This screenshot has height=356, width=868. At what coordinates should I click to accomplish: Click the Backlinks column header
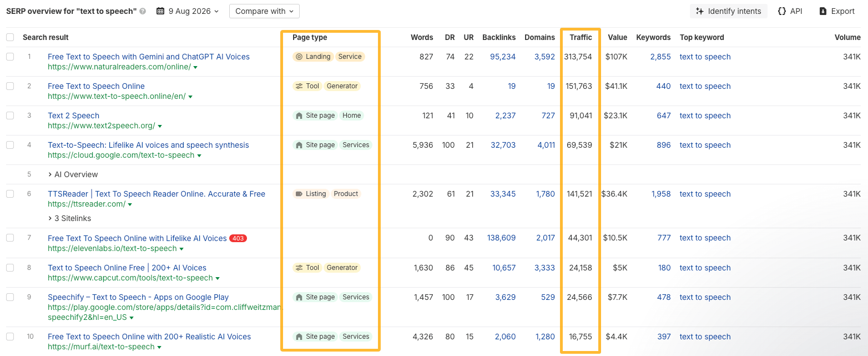point(499,37)
